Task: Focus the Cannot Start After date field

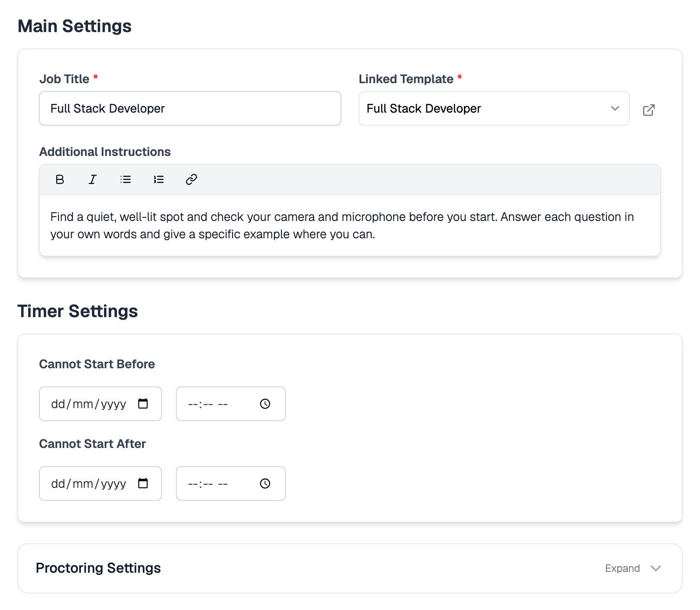Action: [100, 483]
